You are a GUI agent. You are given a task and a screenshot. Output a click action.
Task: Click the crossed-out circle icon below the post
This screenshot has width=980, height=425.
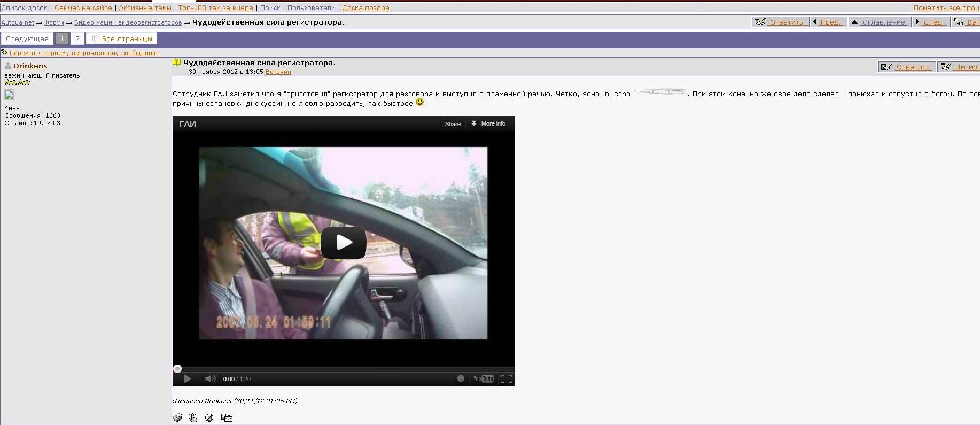209,418
